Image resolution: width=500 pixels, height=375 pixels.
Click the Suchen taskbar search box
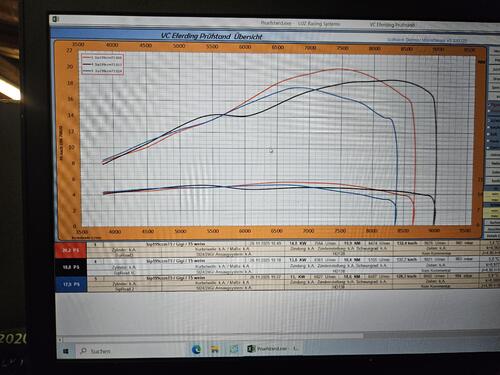131,350
